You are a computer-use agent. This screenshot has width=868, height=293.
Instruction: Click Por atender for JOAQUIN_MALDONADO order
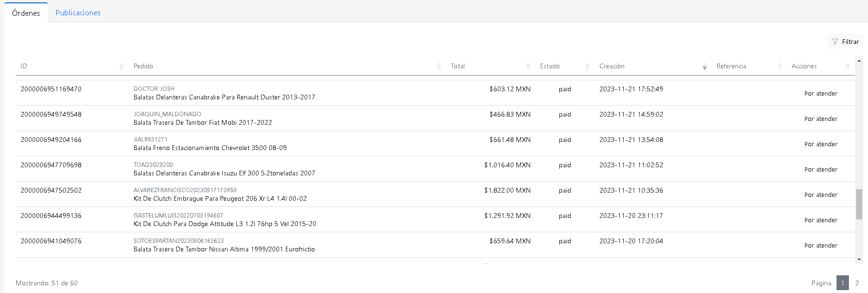(x=820, y=119)
